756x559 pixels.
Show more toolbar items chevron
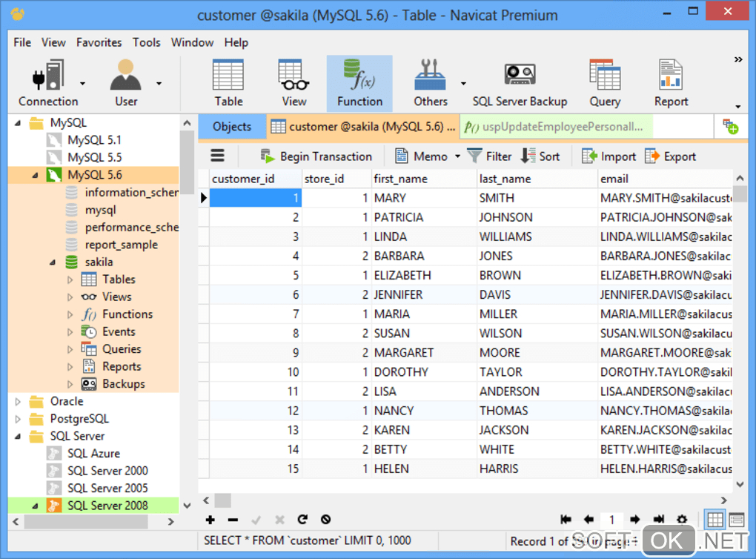pos(738,59)
